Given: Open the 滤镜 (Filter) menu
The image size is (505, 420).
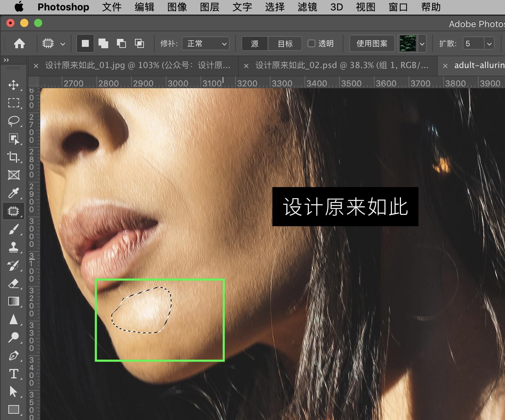Looking at the screenshot, I should click(x=307, y=7).
